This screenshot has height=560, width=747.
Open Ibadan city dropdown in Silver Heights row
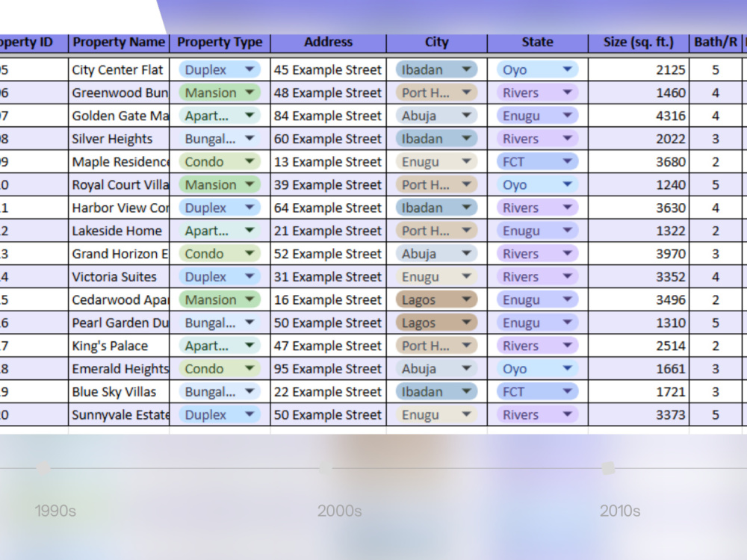tap(436, 139)
